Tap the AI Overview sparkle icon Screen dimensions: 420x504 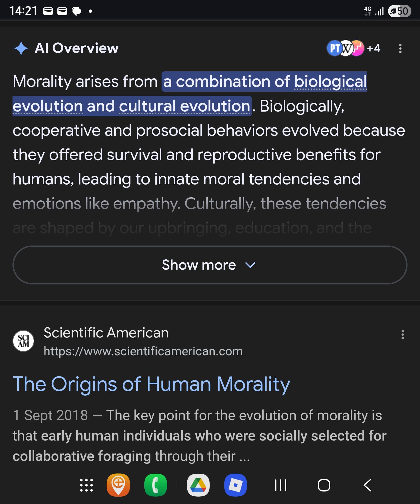pos(21,48)
